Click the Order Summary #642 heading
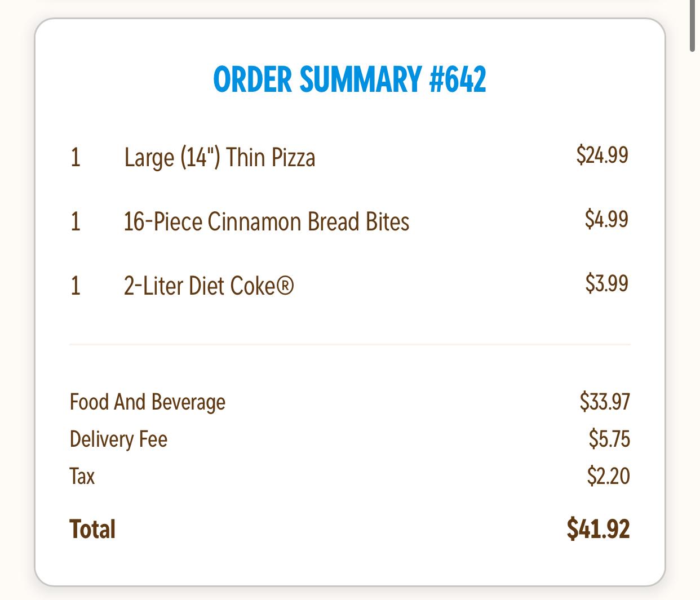This screenshot has width=700, height=600. [349, 79]
